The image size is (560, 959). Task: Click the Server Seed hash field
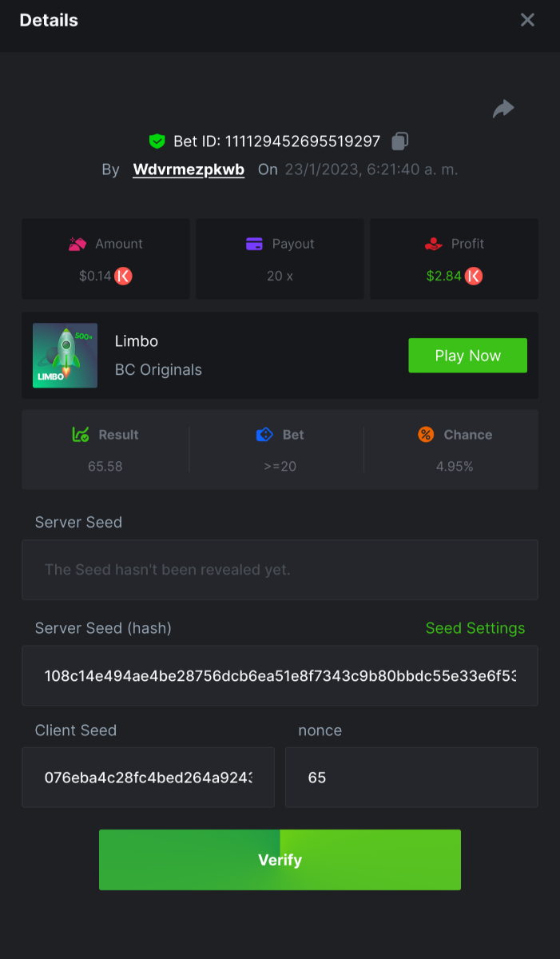point(280,676)
